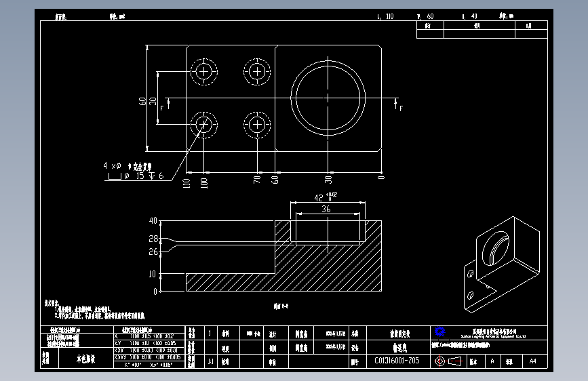
Task: Click the 1:1 scale cell in title block
Action: [x=210, y=361]
